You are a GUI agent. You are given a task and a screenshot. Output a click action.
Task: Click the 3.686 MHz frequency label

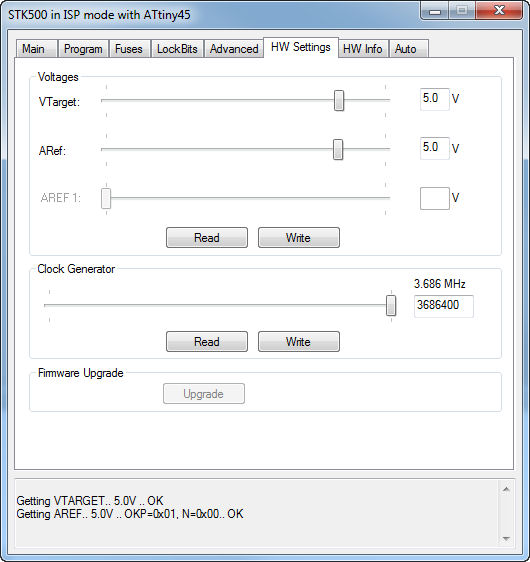tap(439, 284)
